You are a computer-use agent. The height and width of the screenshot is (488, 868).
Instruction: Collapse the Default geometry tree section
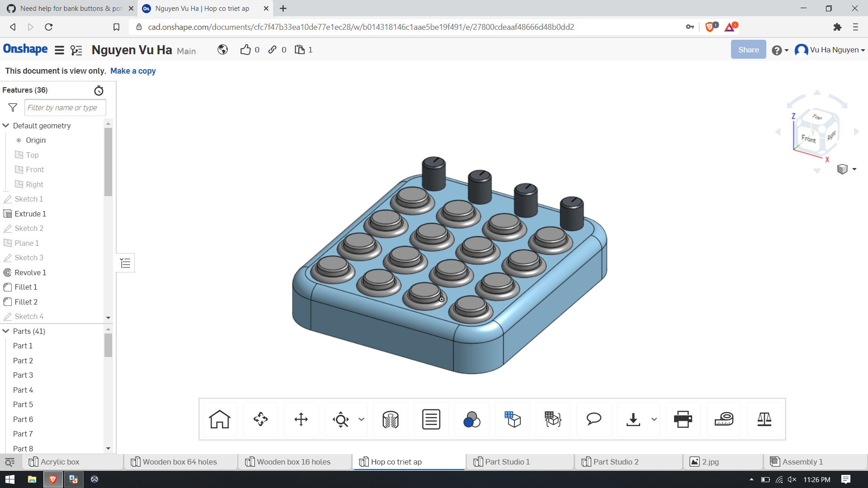(6, 125)
